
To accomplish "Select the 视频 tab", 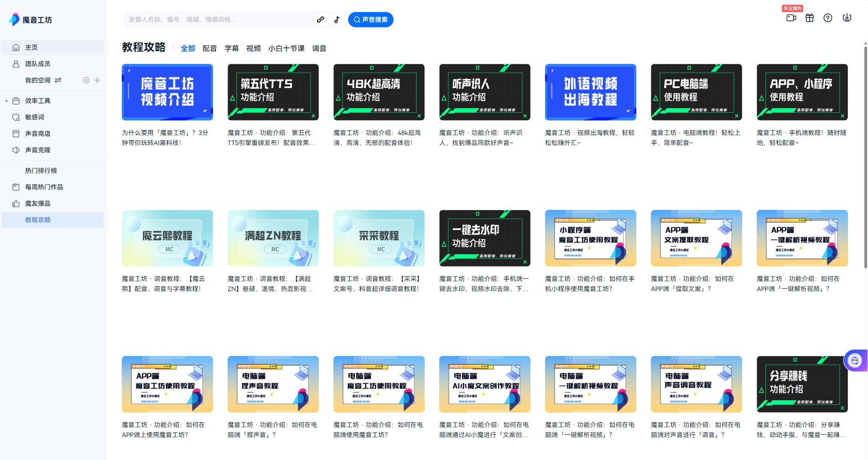I will [x=254, y=48].
